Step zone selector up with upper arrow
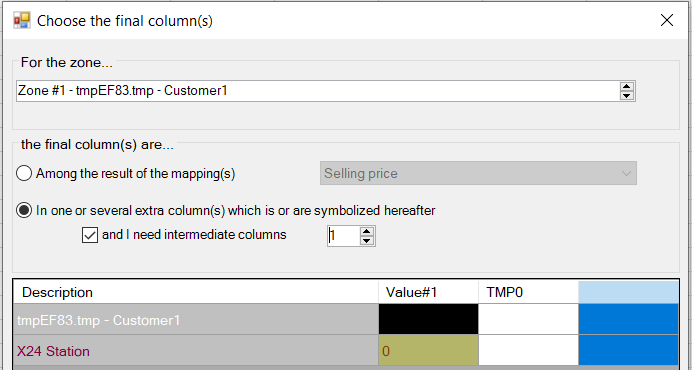Screen dimensions: 692x370 [627, 86]
